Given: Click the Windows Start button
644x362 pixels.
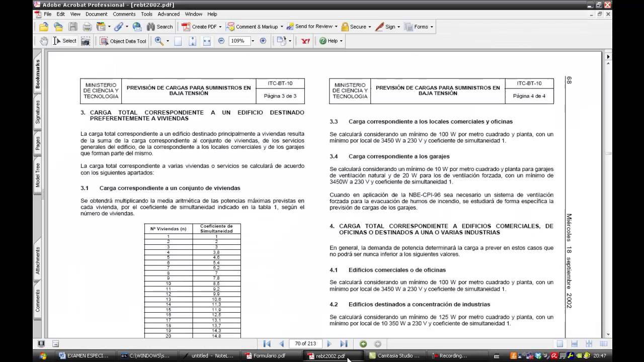Looking at the screenshot, I should (x=43, y=355).
